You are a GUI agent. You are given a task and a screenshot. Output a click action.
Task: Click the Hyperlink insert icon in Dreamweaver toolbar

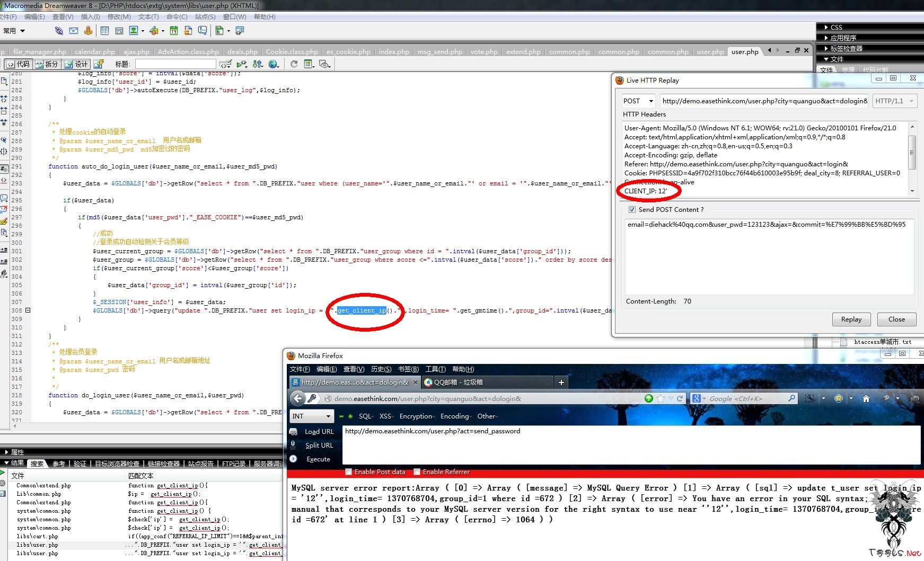click(59, 31)
